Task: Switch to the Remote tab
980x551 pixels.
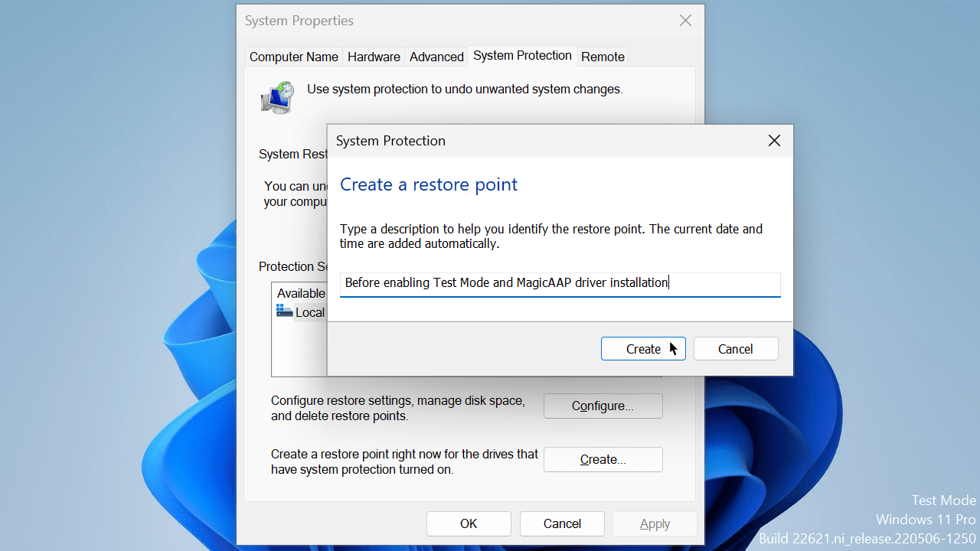Action: [x=603, y=57]
